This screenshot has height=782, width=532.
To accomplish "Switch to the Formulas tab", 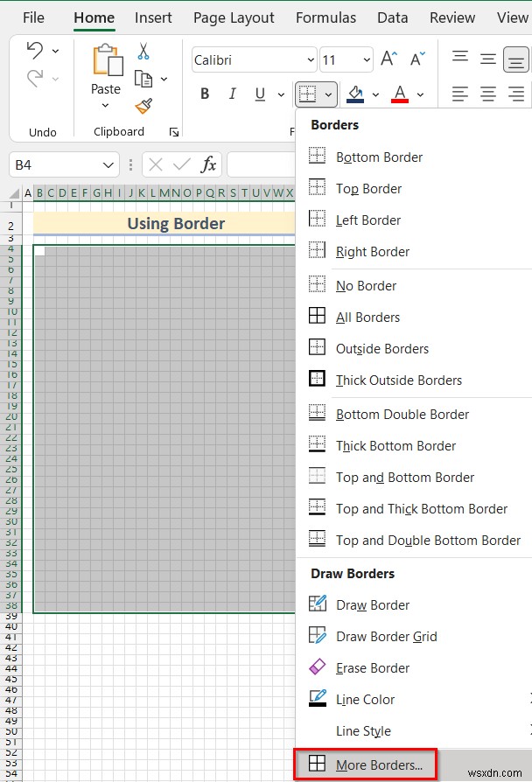I will coord(325,18).
